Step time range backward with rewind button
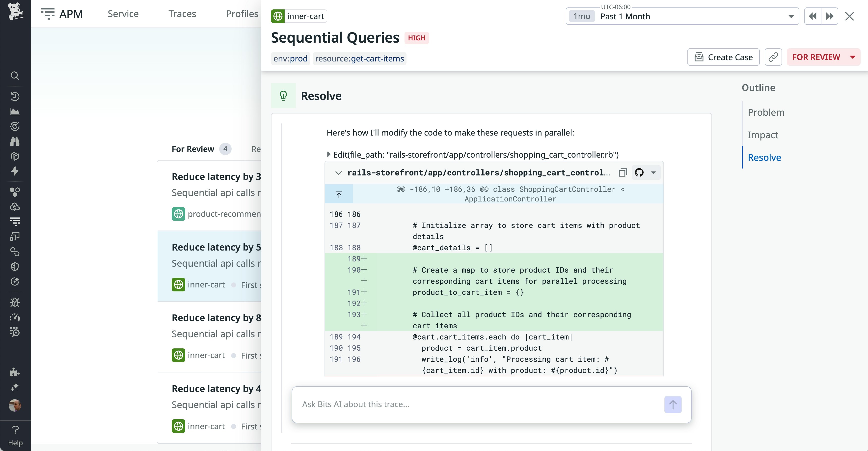This screenshot has width=868, height=451. [x=813, y=16]
